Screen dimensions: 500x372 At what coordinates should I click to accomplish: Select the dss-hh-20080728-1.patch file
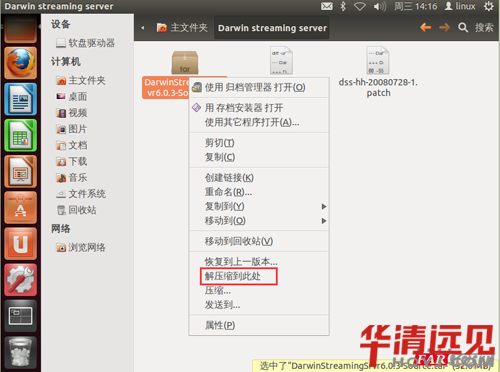(x=378, y=72)
